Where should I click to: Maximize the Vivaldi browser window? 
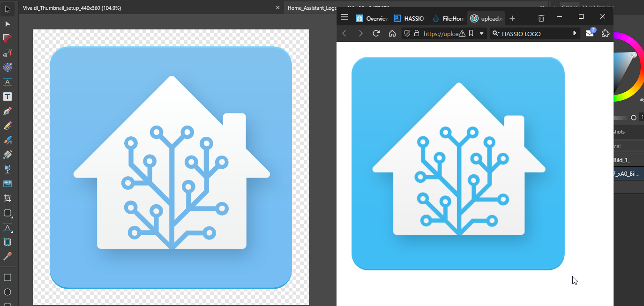point(581,17)
